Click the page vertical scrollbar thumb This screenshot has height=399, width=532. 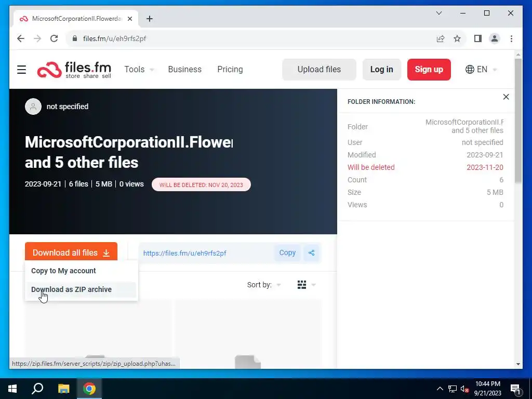pyautogui.click(x=518, y=121)
